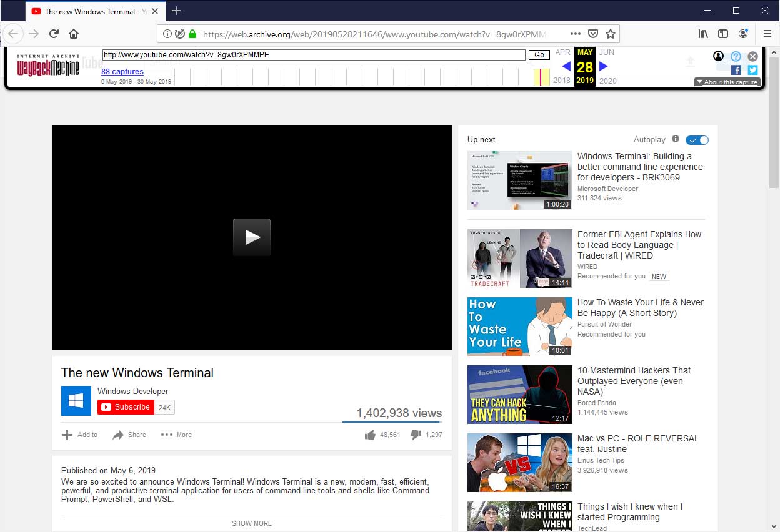The height and width of the screenshot is (532, 780).
Task: Jump to the previous capture blue arrow
Action: pyautogui.click(x=566, y=66)
